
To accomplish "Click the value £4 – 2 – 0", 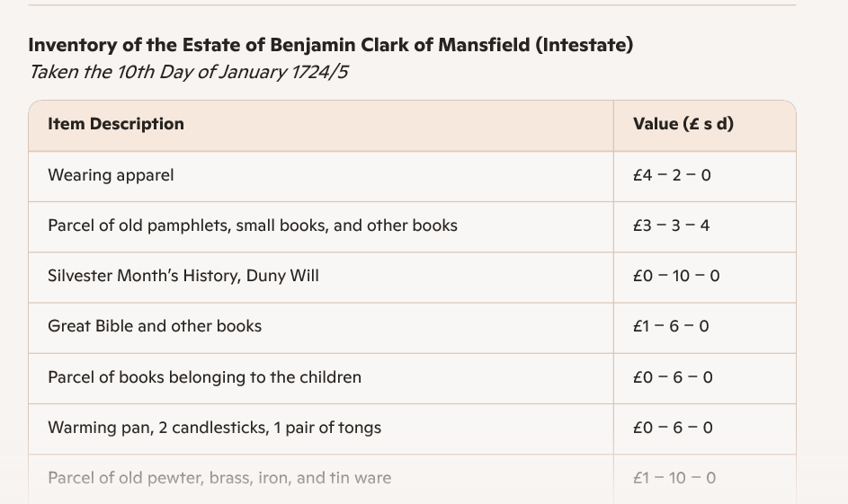I will [672, 175].
